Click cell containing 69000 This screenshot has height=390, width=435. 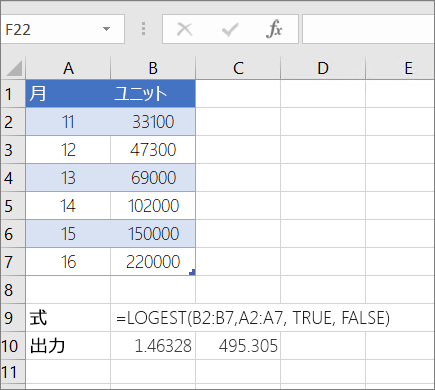click(153, 178)
